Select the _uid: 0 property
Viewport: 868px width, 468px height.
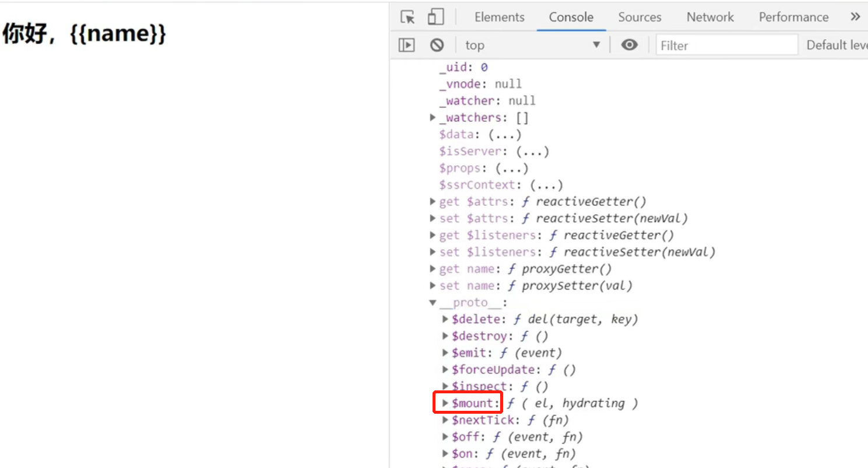pos(463,67)
